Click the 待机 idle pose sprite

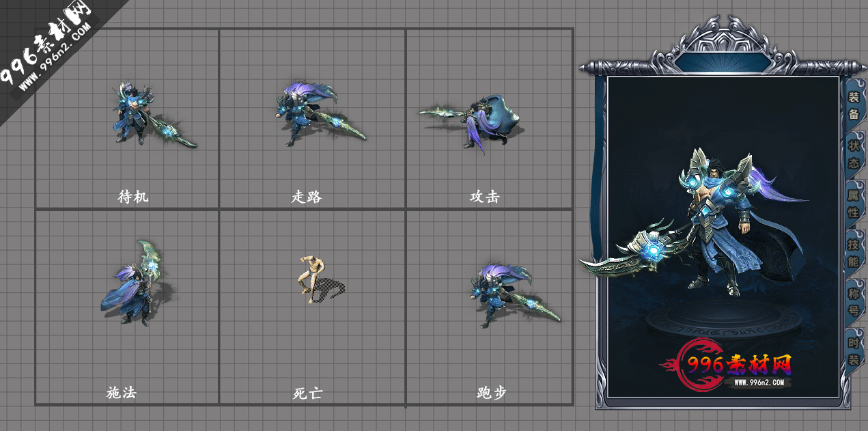point(154,115)
